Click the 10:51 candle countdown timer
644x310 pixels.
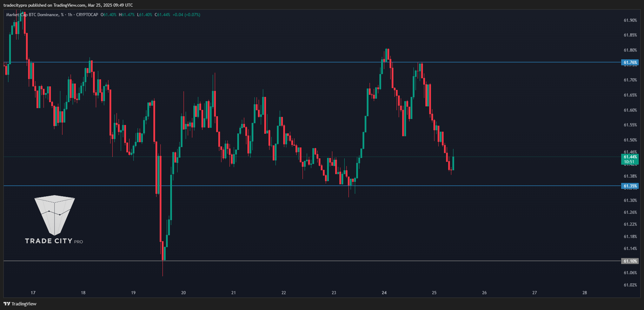[630, 162]
